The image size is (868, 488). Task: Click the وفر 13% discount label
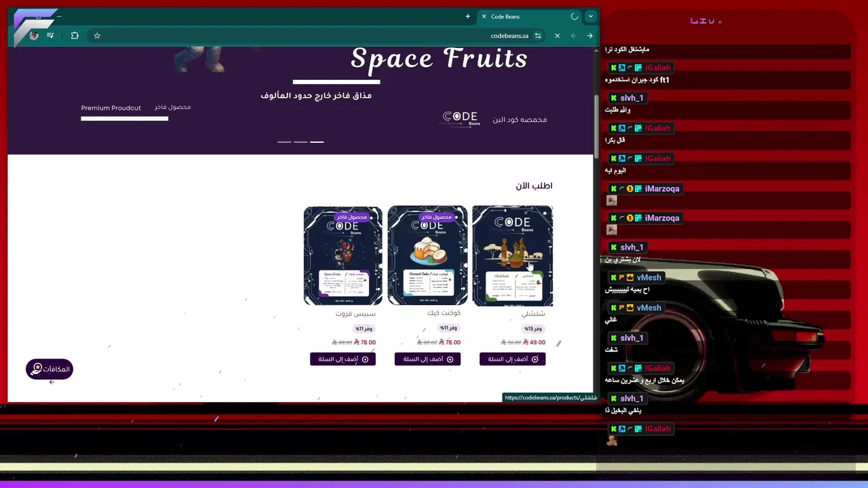534,329
